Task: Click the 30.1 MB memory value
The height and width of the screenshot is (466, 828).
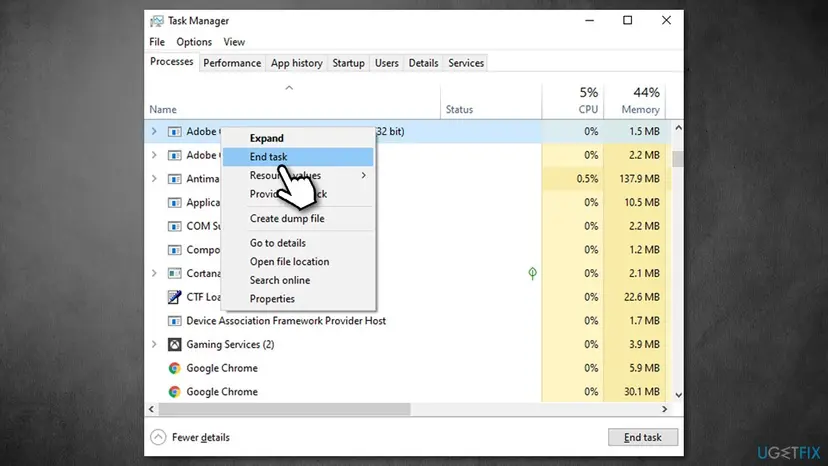Action: click(642, 392)
